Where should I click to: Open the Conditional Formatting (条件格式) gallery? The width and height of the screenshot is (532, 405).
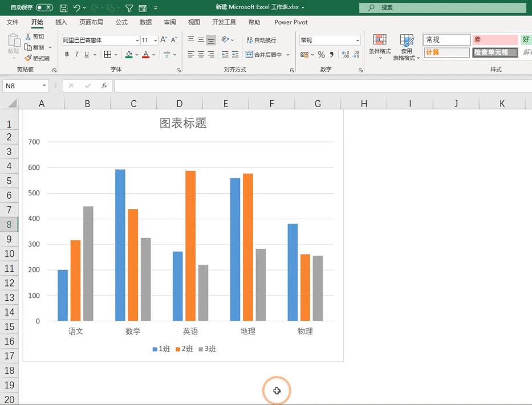coord(379,47)
